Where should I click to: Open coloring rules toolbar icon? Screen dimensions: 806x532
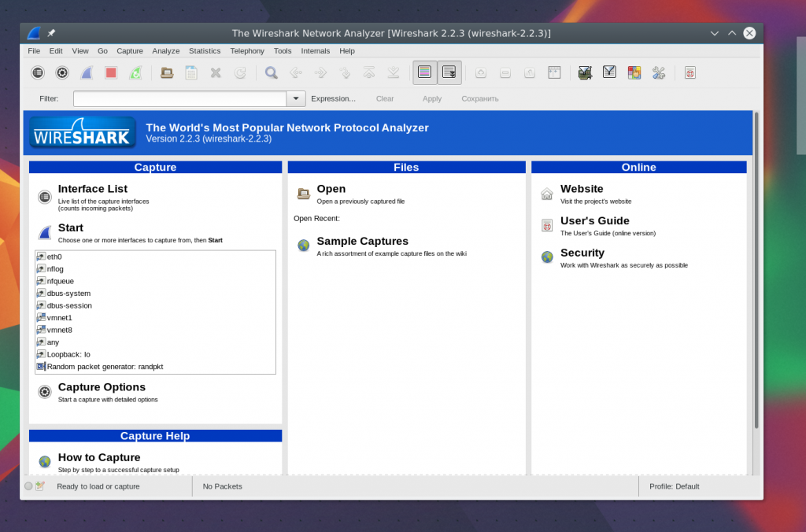tap(634, 73)
